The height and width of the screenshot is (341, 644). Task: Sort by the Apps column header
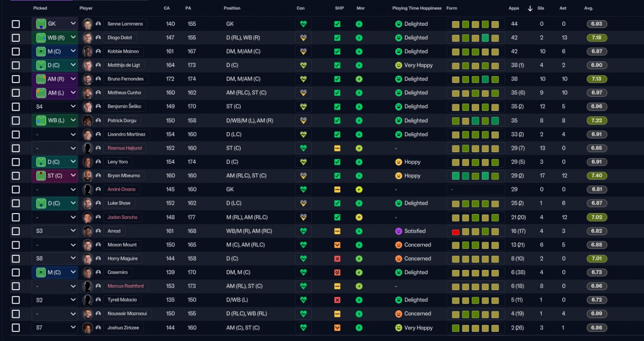[514, 8]
